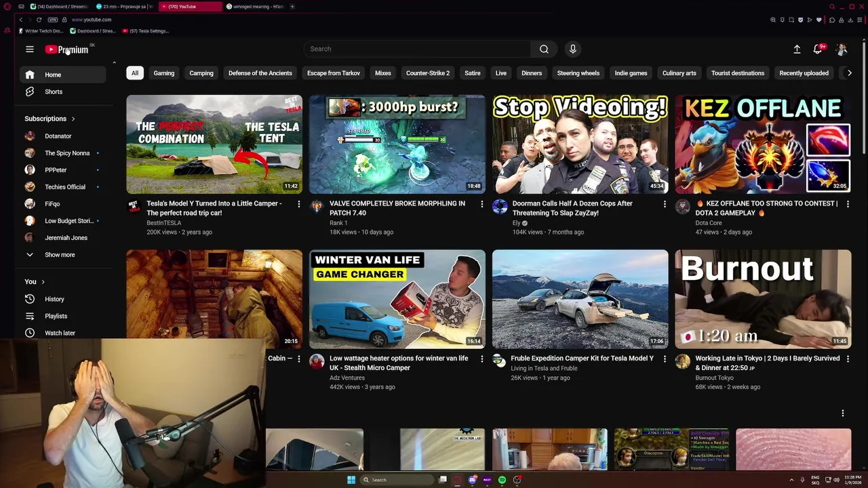Click the Windows Start button

pyautogui.click(x=351, y=480)
